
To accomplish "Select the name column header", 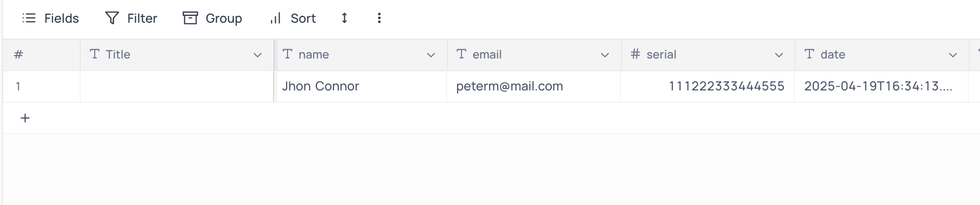I will [x=360, y=55].
